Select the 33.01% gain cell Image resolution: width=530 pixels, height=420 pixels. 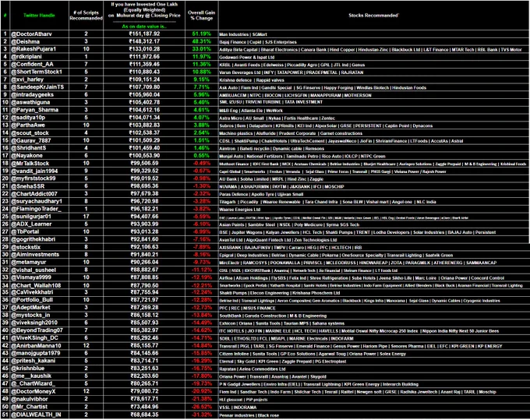click(201, 49)
